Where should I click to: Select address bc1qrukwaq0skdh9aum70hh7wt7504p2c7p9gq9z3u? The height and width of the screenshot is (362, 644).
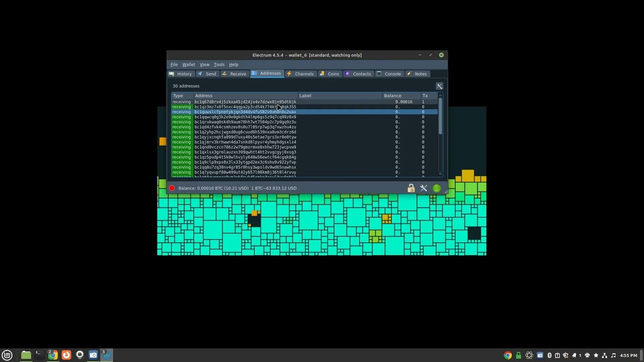tap(245, 122)
